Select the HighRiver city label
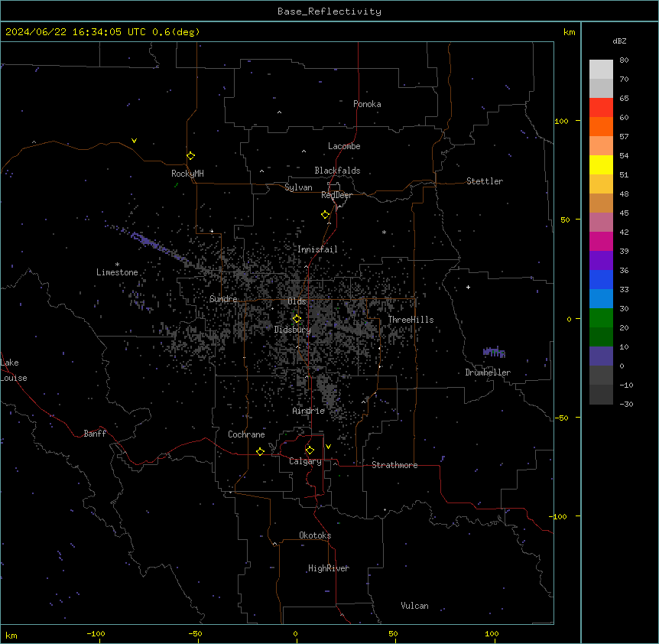659x644 pixels. [329, 568]
